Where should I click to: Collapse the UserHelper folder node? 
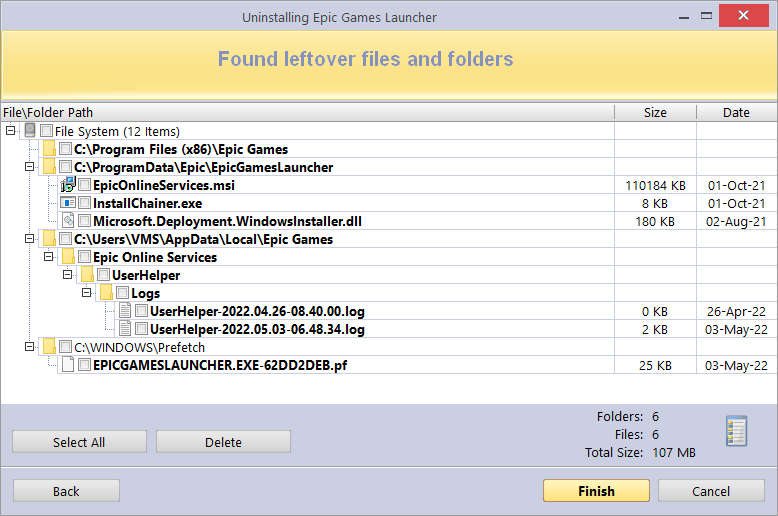pos(67,274)
